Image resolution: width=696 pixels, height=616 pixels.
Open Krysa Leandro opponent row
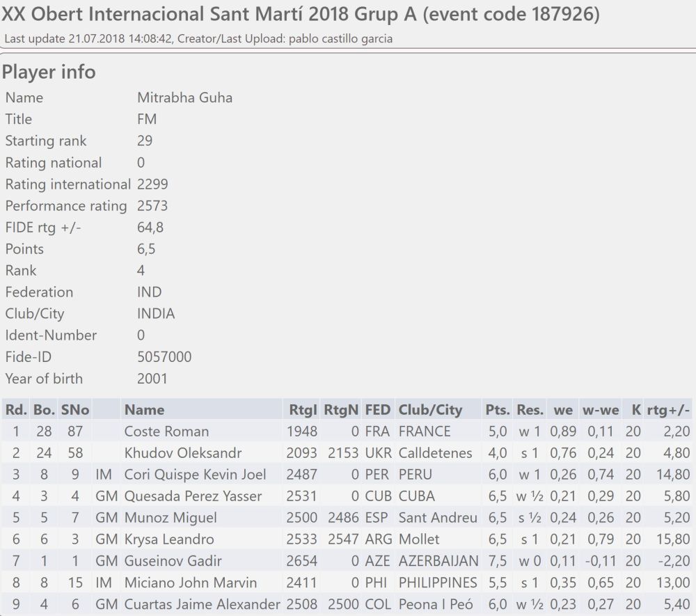pyautogui.click(x=169, y=539)
